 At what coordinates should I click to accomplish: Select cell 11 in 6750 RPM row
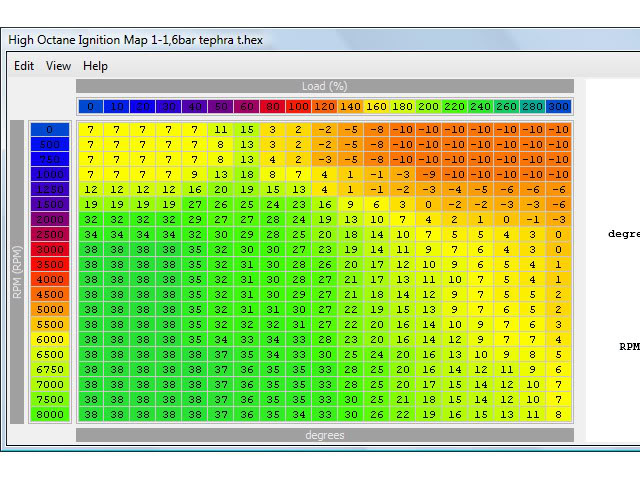(x=507, y=369)
